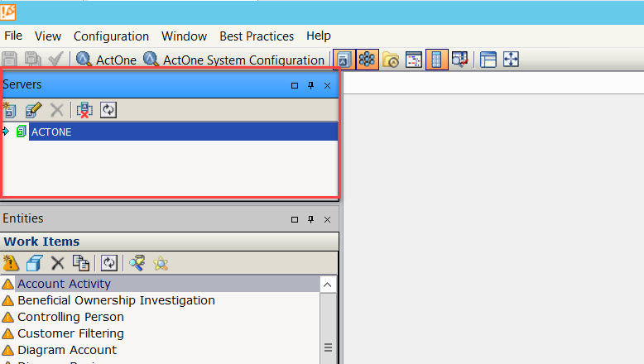Click the star favorite search icon
This screenshot has width=644, height=364.
coord(161,263)
